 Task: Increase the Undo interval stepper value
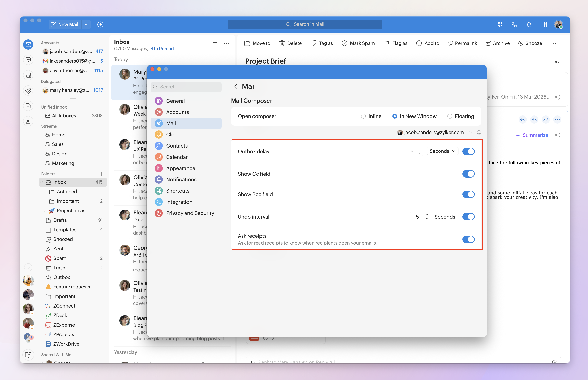coord(427,214)
